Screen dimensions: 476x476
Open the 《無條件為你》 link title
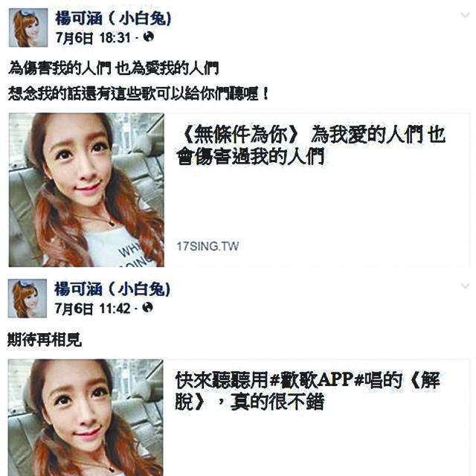click(x=311, y=145)
